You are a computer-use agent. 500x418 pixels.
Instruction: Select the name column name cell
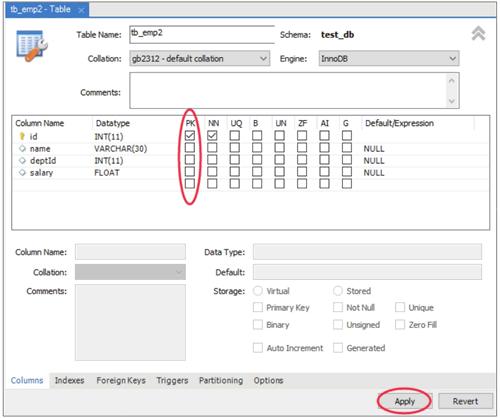[x=40, y=148]
